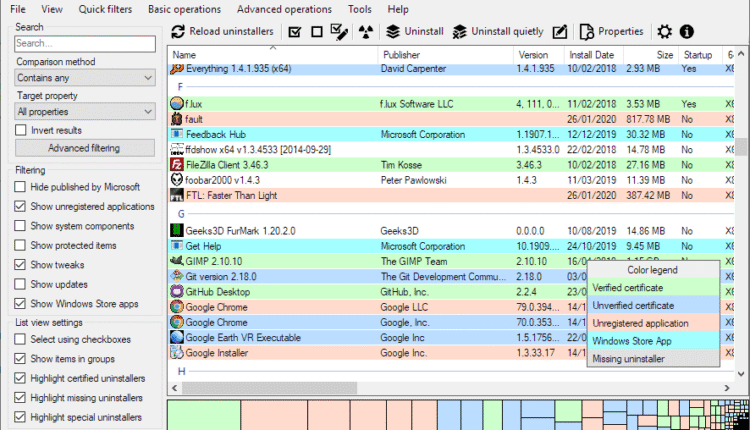Viewport: 750px width, 430px height.
Task: Click Windows Store App cyan legend swatch
Action: point(653,341)
